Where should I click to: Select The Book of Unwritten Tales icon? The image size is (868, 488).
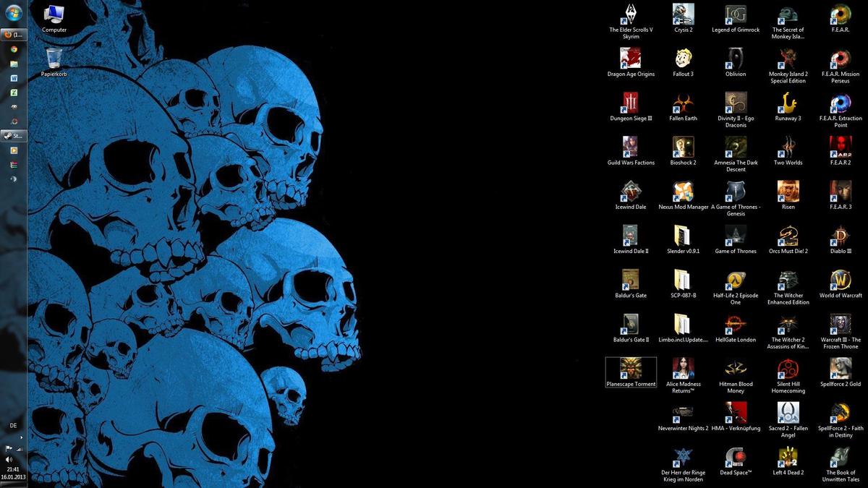tap(841, 463)
